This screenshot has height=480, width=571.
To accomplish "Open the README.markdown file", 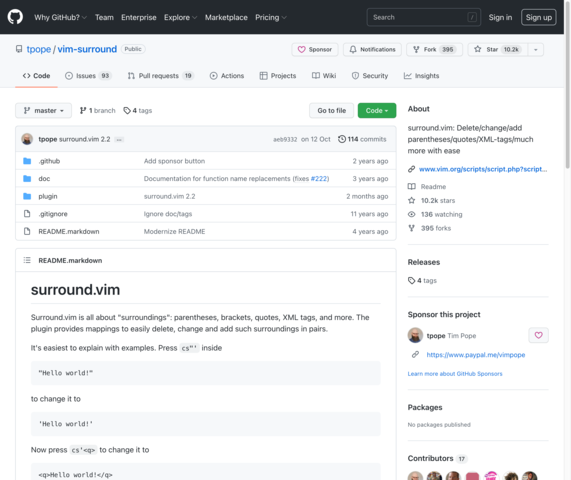I will (x=69, y=232).
